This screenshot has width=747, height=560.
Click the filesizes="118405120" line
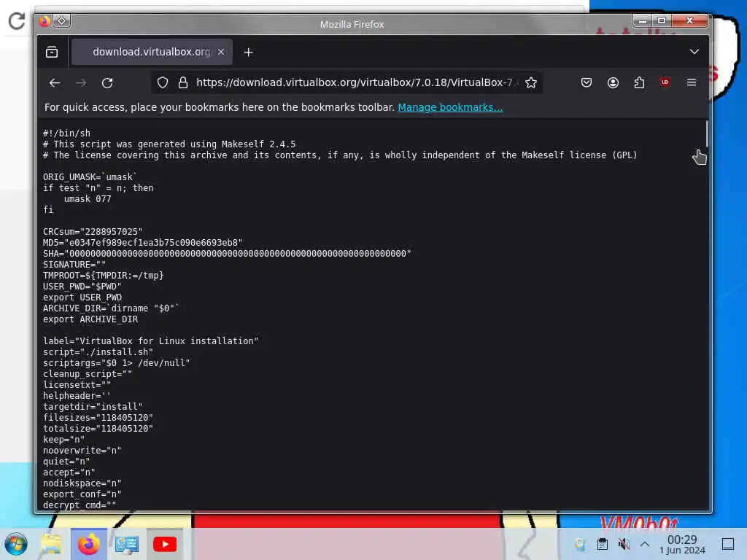click(98, 418)
